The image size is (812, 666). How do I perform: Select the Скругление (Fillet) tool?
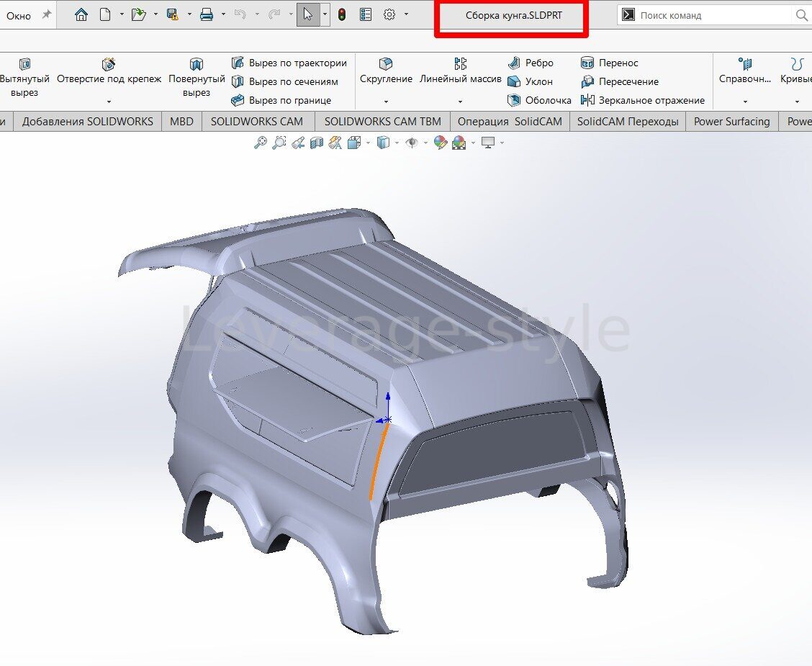[386, 72]
